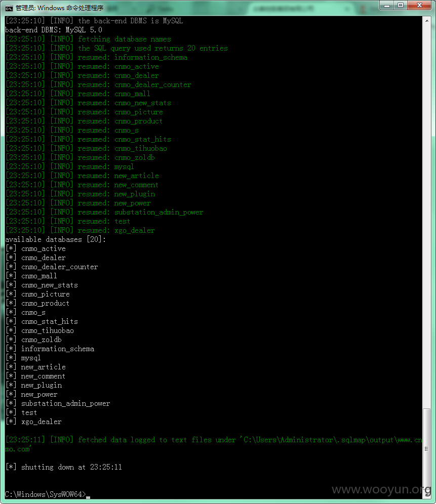Click '[*] cnmo_new_stats' list entry
Viewport: 436px width, 504px height.
coord(42,285)
